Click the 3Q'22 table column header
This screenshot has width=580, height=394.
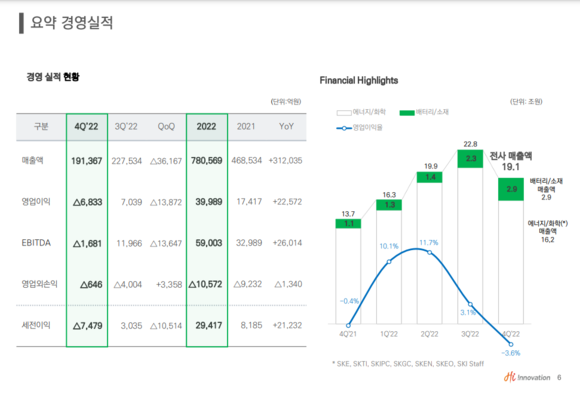126,127
